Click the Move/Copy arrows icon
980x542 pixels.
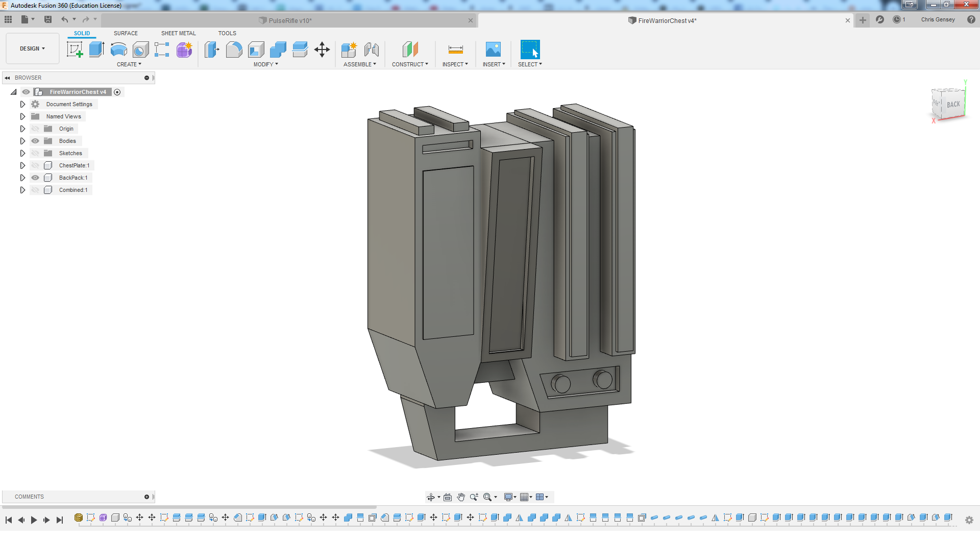tap(322, 50)
